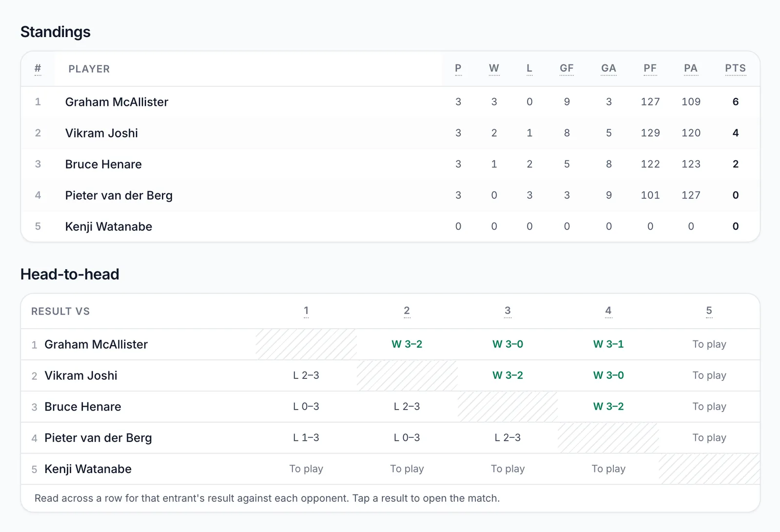The width and height of the screenshot is (780, 532).
Task: Select head-to-head column header 2
Action: (x=407, y=311)
